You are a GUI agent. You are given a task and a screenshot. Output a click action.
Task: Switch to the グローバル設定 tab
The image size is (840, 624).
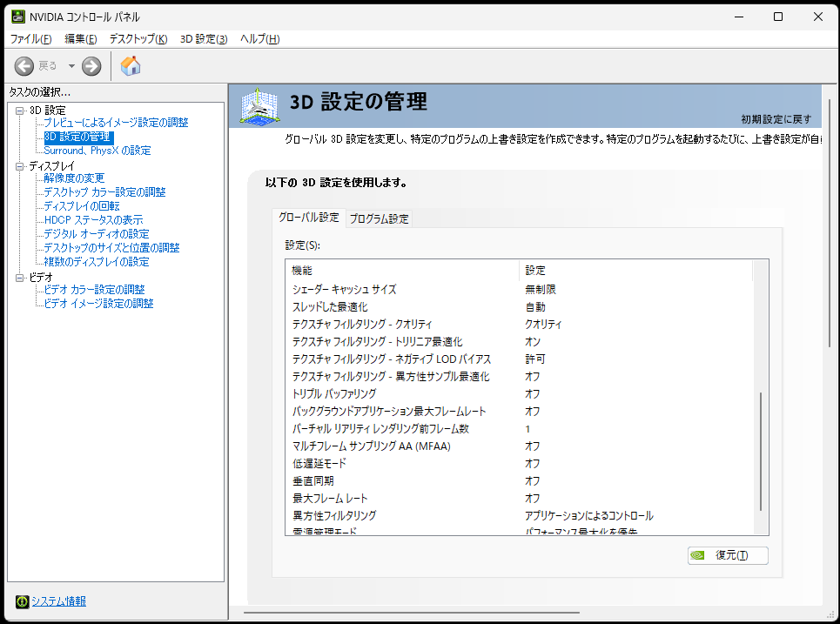[308, 218]
